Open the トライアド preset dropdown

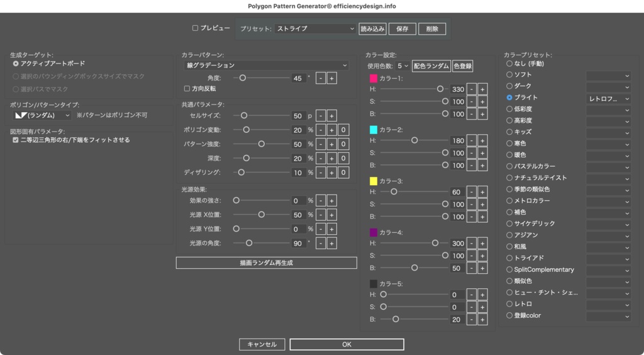click(608, 259)
